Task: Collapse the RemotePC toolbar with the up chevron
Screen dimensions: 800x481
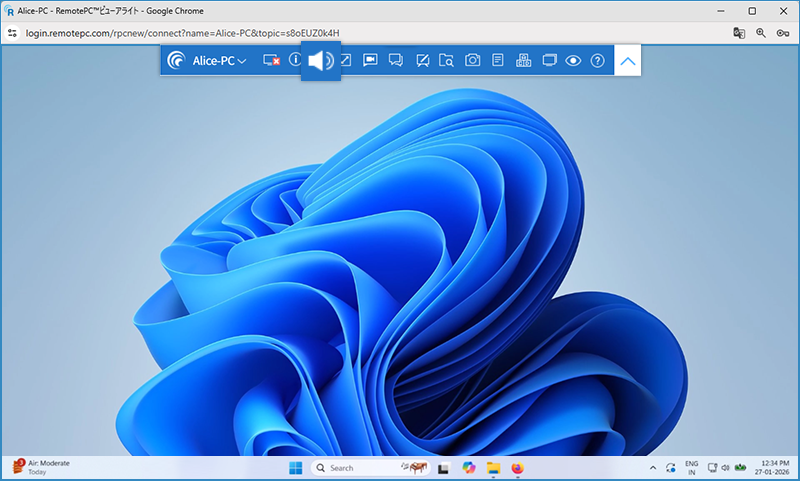Action: pyautogui.click(x=628, y=61)
